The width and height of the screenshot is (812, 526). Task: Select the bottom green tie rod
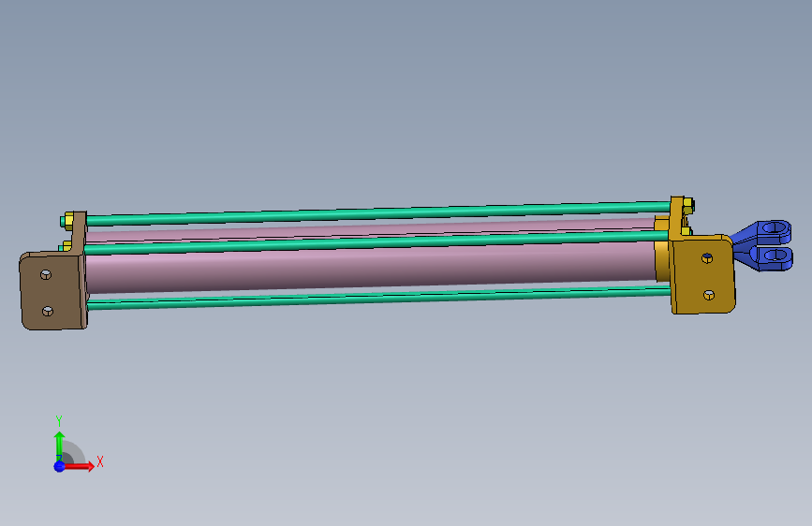(379, 299)
